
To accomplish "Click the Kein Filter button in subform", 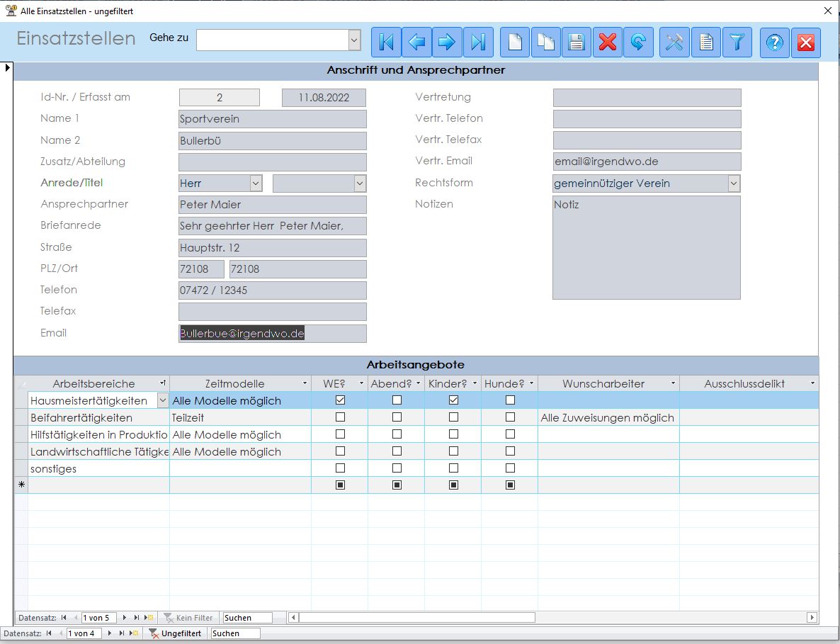I will click(x=188, y=618).
